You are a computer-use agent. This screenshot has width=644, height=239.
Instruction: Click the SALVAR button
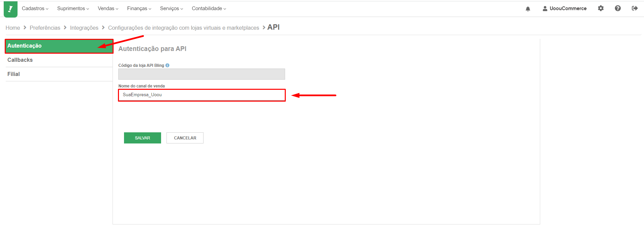click(143, 138)
